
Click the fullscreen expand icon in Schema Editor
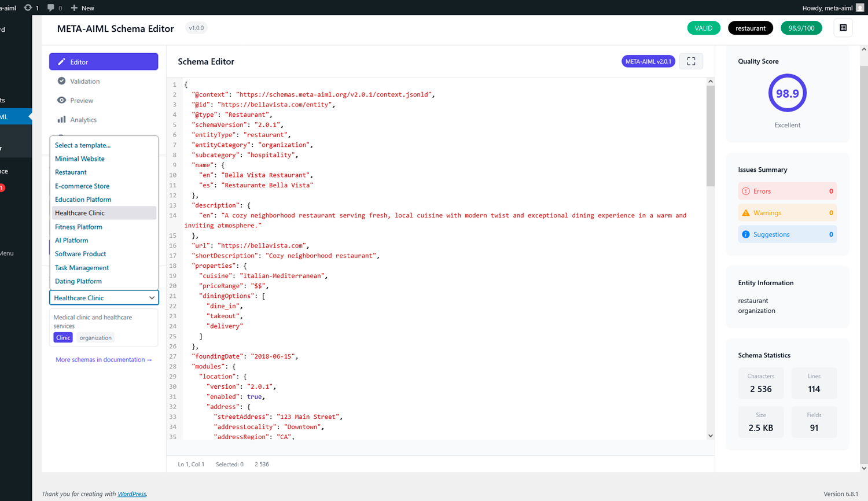pyautogui.click(x=691, y=61)
